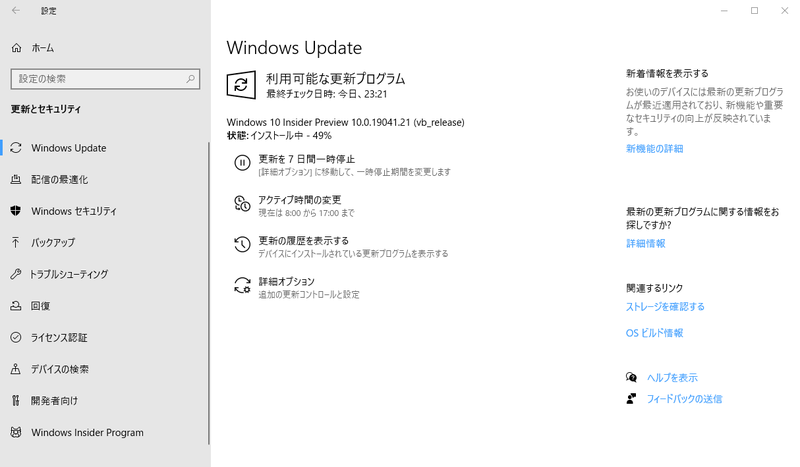Click the バックアップ upload arrow icon
Screen dimensions: 800x467
(16, 242)
